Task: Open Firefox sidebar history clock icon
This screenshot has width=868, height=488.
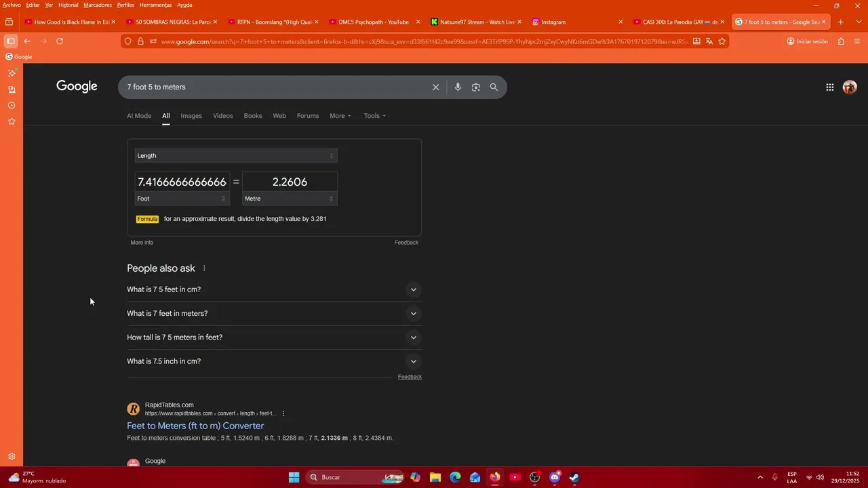Action: pyautogui.click(x=12, y=105)
